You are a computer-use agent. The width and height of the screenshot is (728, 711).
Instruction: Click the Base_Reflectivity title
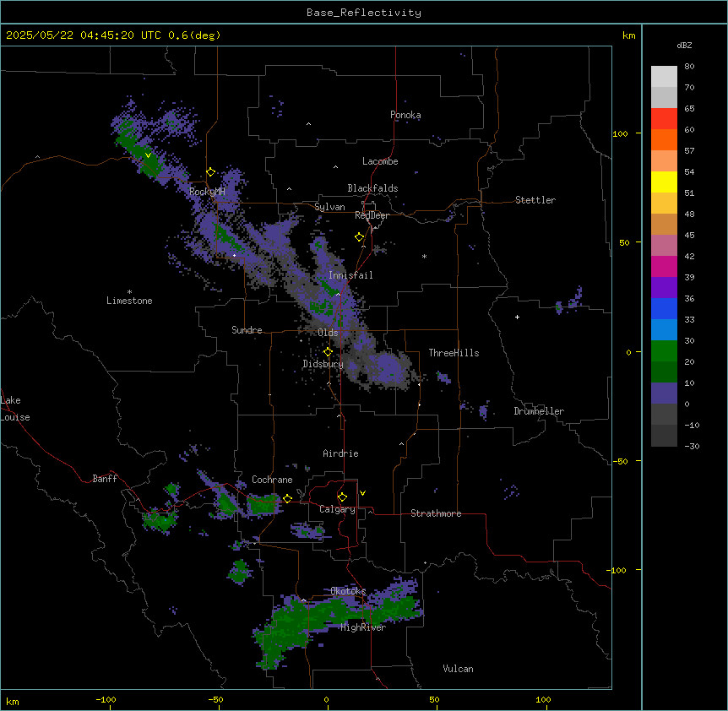pos(364,13)
